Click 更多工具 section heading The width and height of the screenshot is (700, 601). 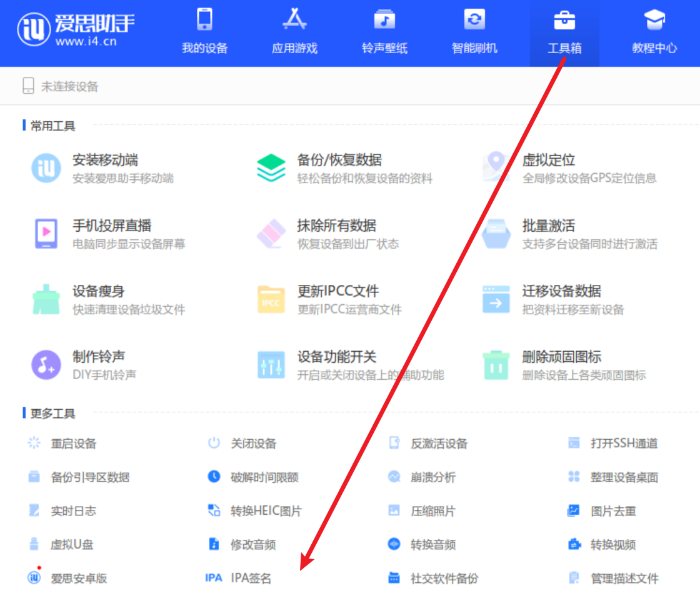pos(52,414)
